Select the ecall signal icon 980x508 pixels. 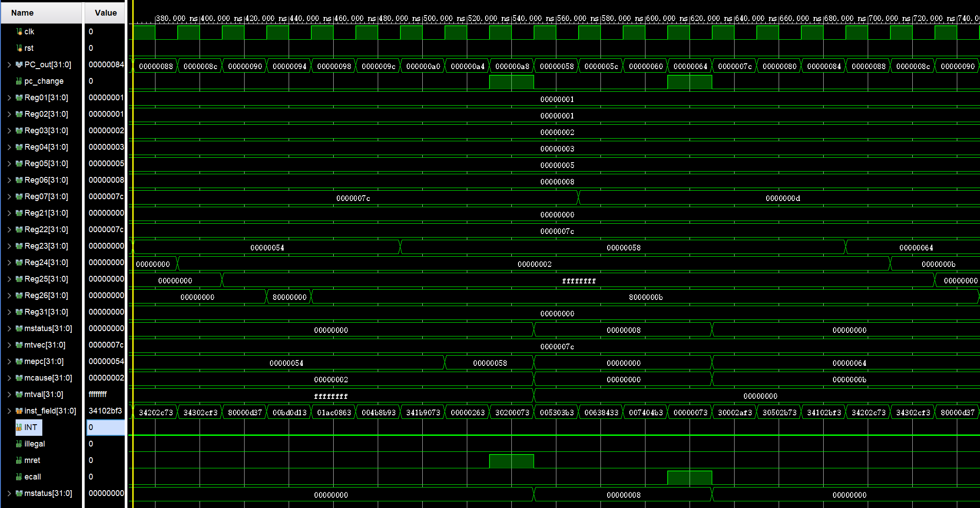tap(19, 477)
